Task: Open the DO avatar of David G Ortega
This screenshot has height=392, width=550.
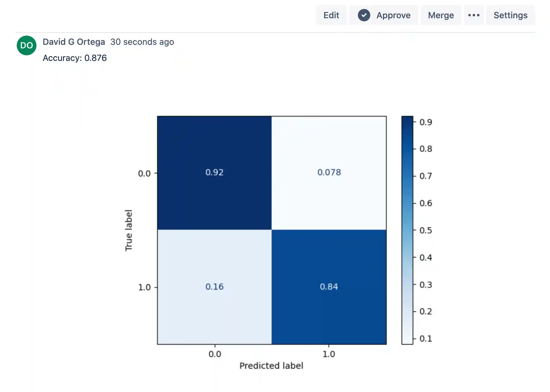Action: point(26,45)
